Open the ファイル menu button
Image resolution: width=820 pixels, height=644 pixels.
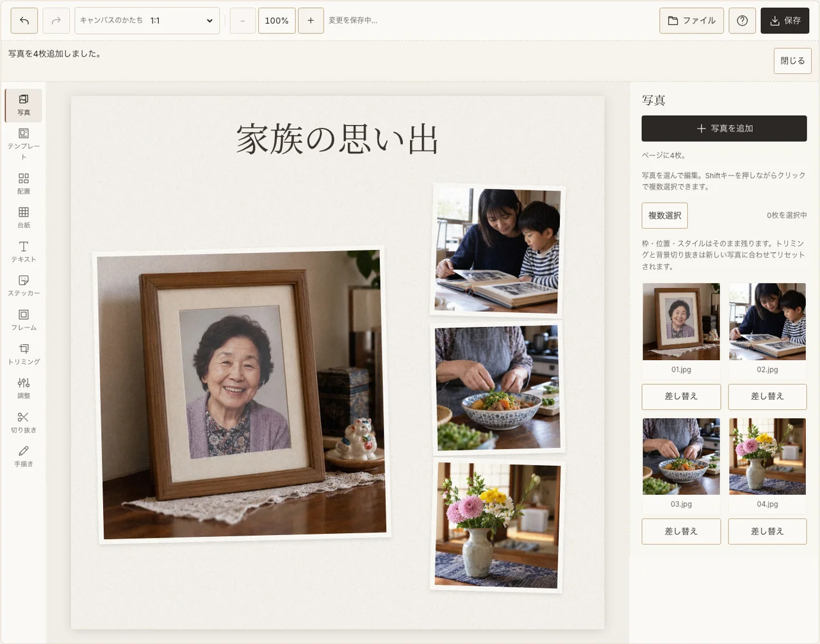692,21
